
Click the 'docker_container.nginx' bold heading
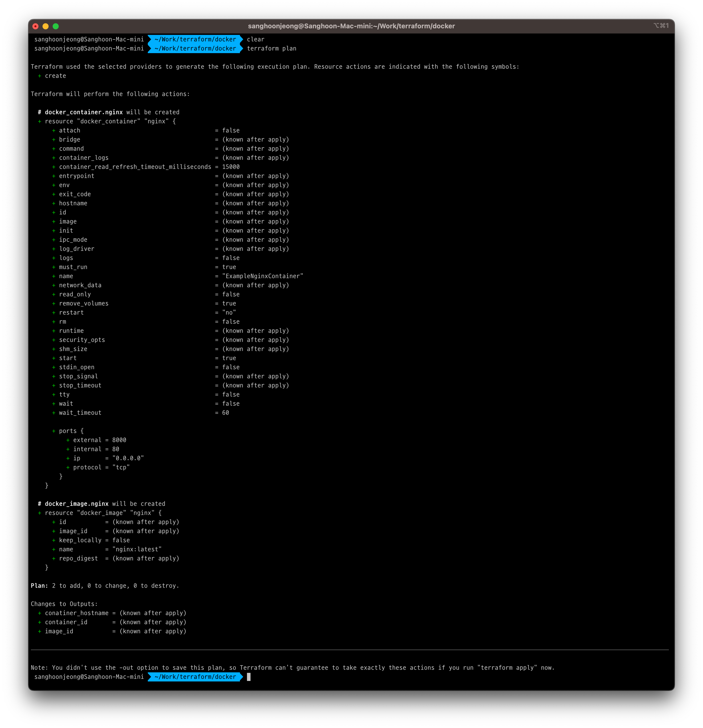coord(84,112)
